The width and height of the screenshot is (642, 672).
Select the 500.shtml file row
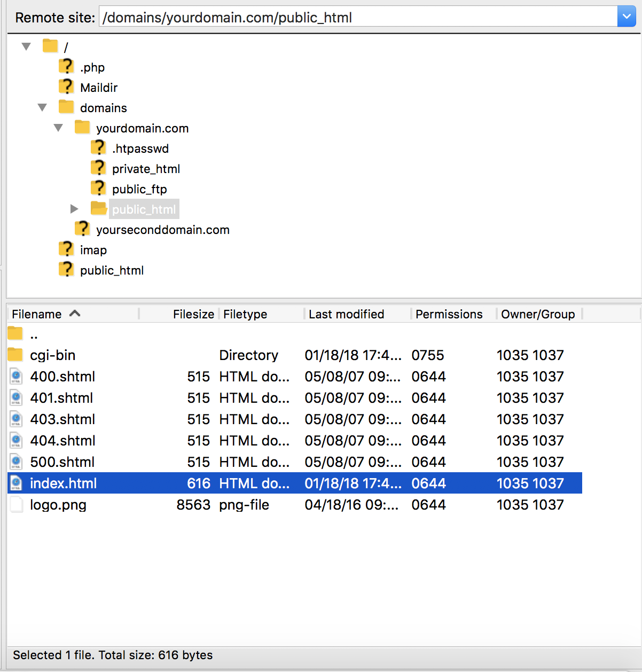295,462
